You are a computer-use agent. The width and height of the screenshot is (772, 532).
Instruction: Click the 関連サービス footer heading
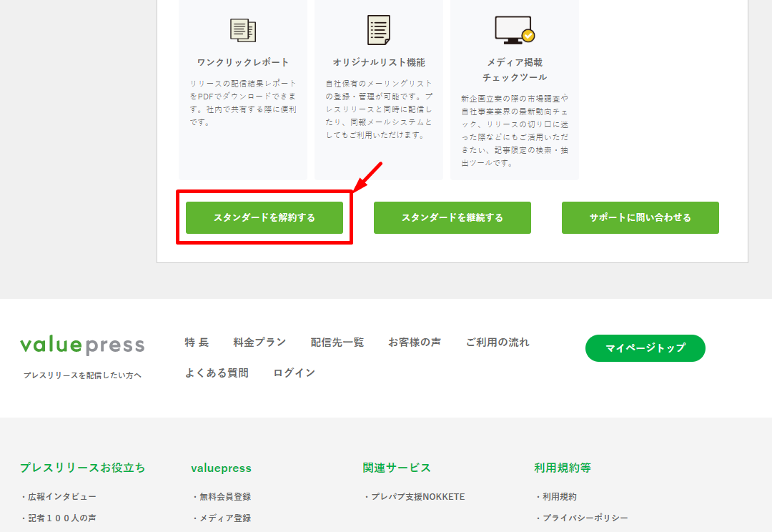(x=397, y=468)
